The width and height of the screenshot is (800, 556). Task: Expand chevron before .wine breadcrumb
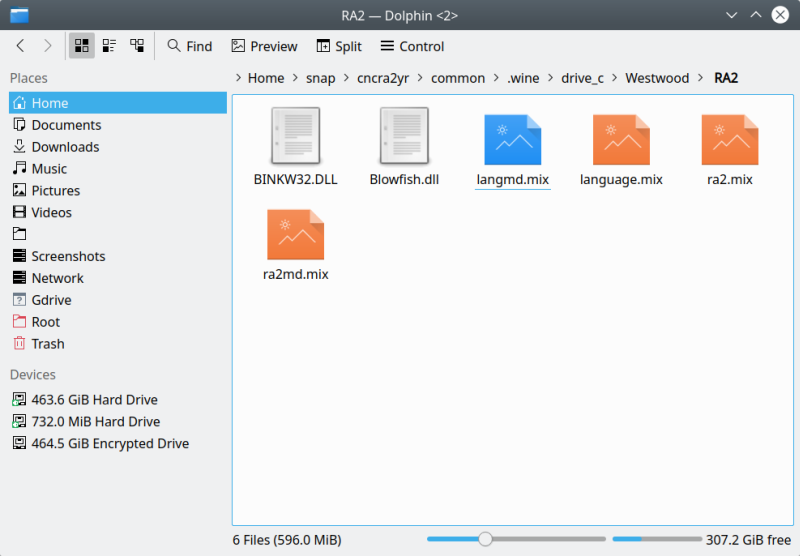[x=496, y=78]
